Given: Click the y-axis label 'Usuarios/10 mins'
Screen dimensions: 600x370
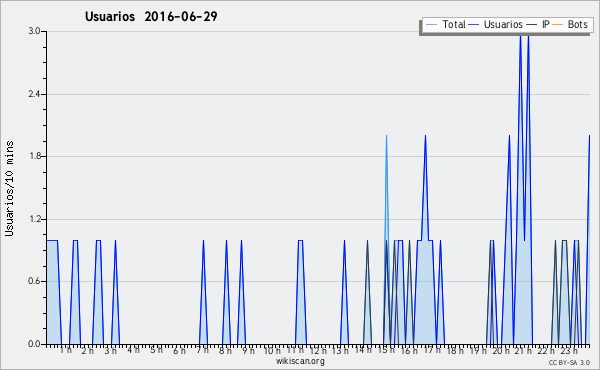Looking at the screenshot, I should (x=9, y=188).
